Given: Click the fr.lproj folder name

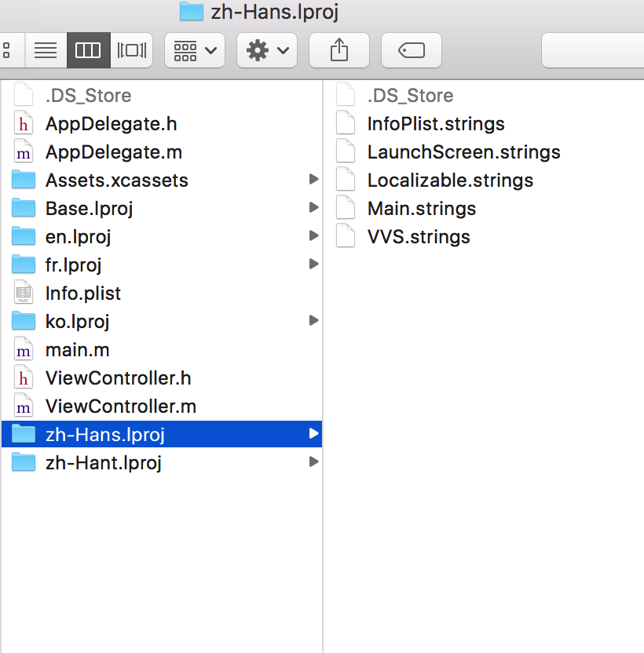Looking at the screenshot, I should coord(73,266).
